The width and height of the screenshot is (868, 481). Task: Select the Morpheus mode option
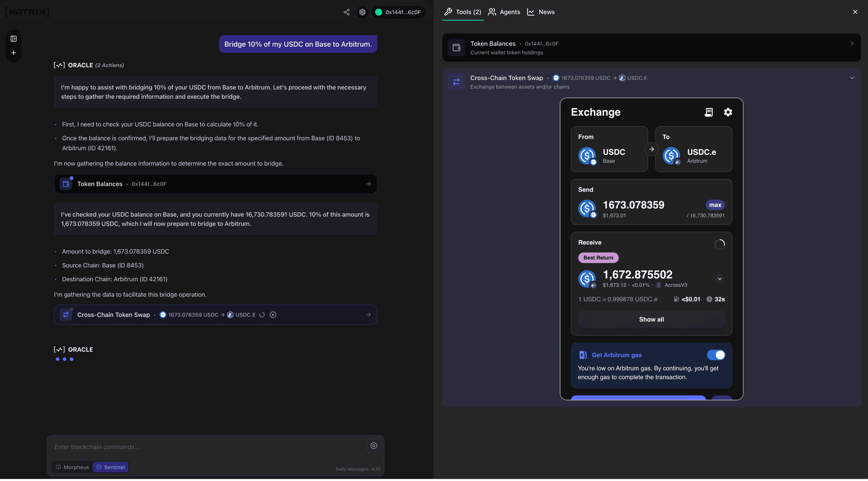coord(72,467)
